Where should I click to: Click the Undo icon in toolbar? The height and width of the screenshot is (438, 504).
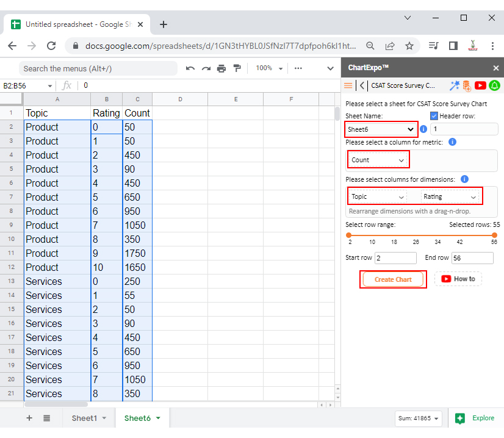(190, 68)
